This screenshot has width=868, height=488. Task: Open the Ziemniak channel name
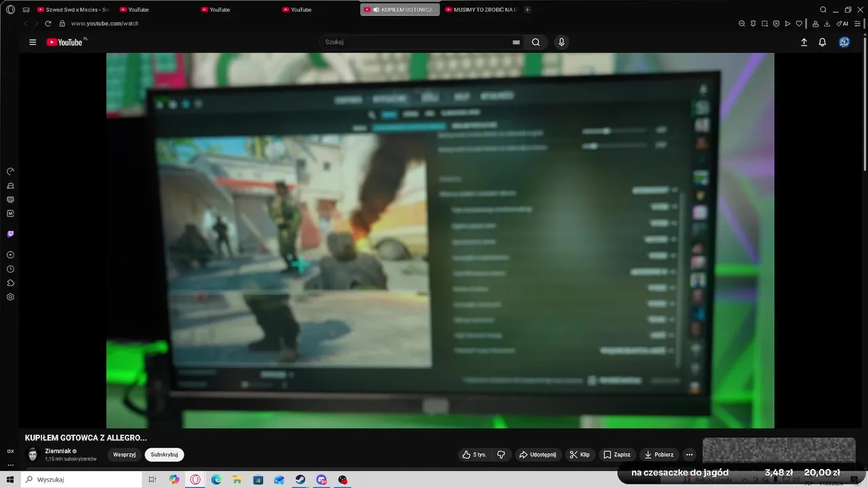58,451
